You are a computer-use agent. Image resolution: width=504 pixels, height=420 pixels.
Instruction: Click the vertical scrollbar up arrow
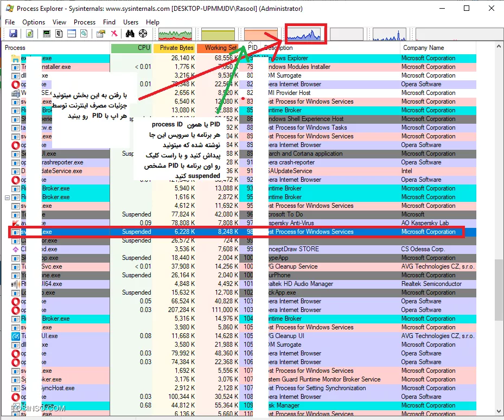(x=499, y=47)
